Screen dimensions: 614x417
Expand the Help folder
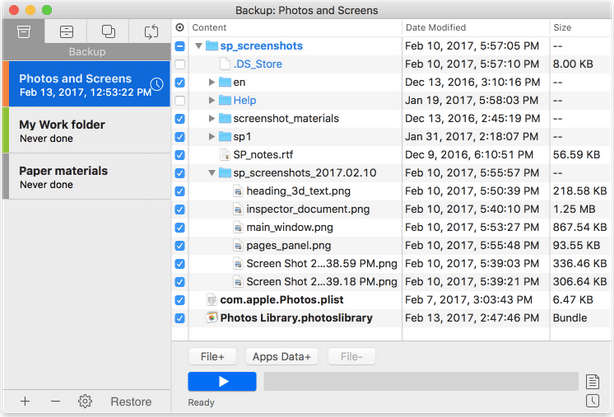(211, 100)
